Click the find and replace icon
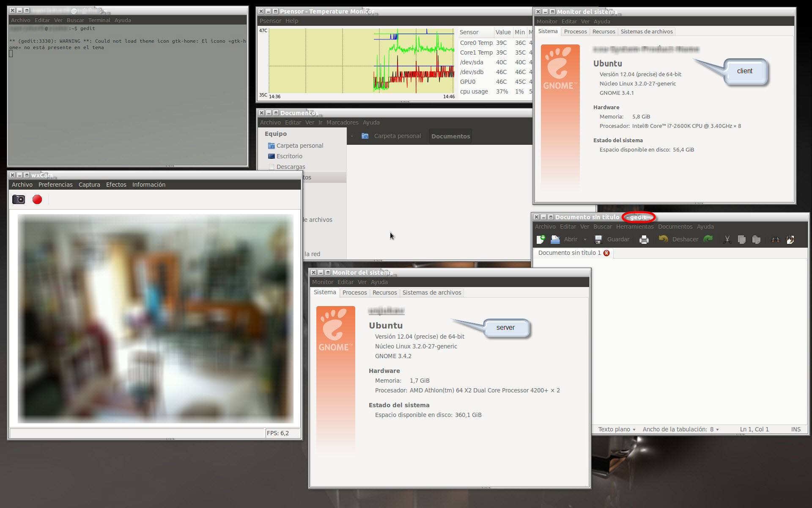The image size is (812, 508). point(790,240)
